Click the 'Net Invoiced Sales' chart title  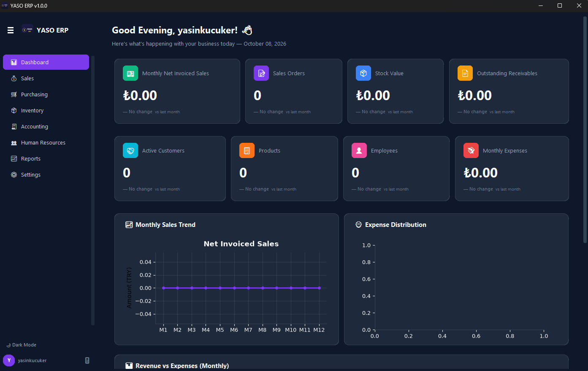click(x=241, y=244)
